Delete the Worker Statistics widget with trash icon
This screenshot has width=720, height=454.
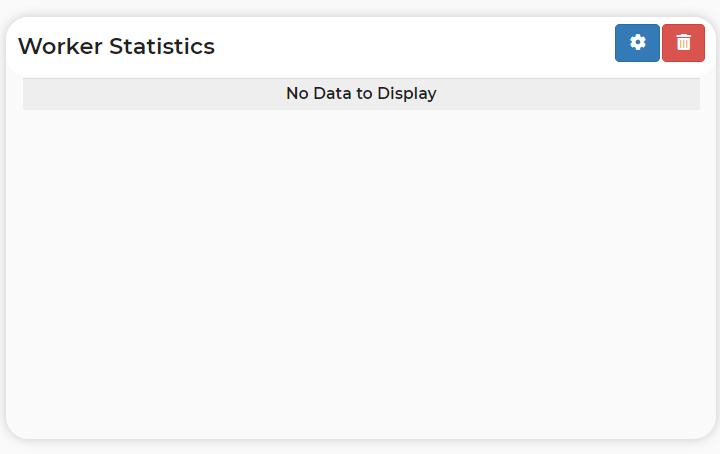point(683,43)
